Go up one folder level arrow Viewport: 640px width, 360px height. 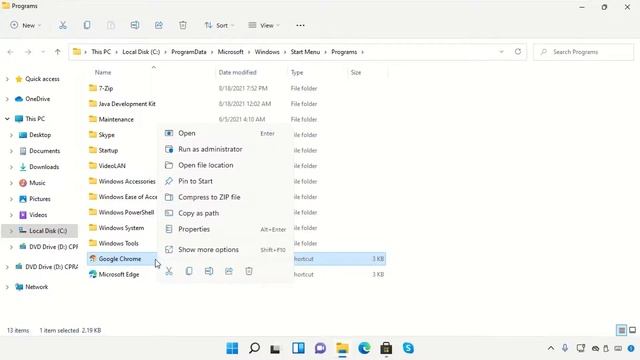(58, 52)
